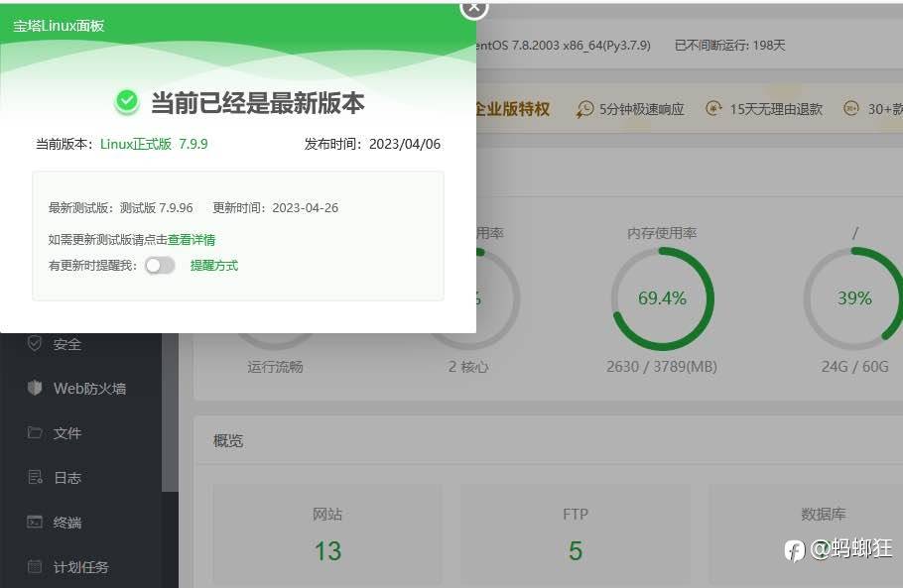Click the 内存使用率 69.4% gauge

tap(662, 298)
